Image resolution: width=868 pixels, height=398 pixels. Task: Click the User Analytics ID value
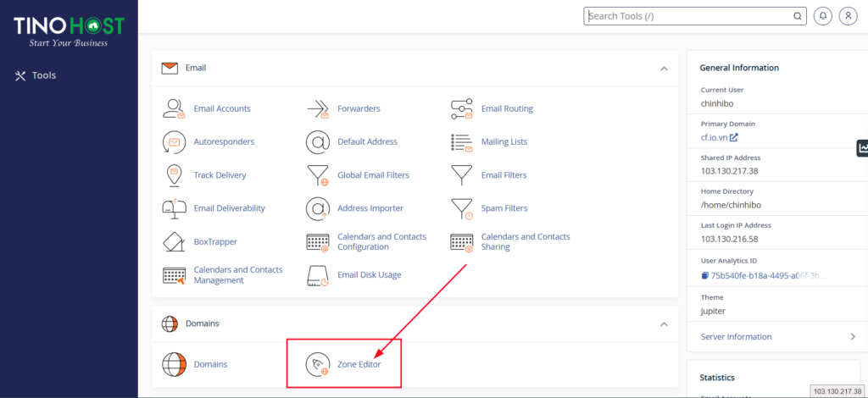click(769, 274)
